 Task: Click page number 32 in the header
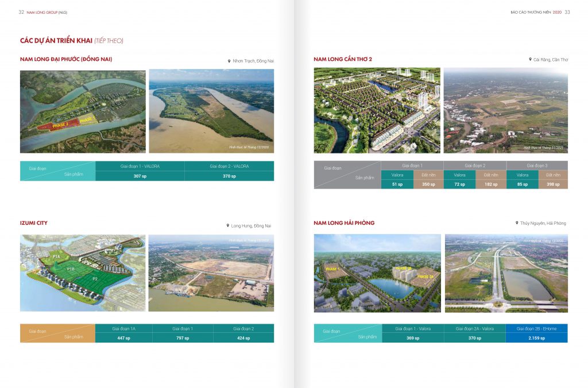[21, 12]
